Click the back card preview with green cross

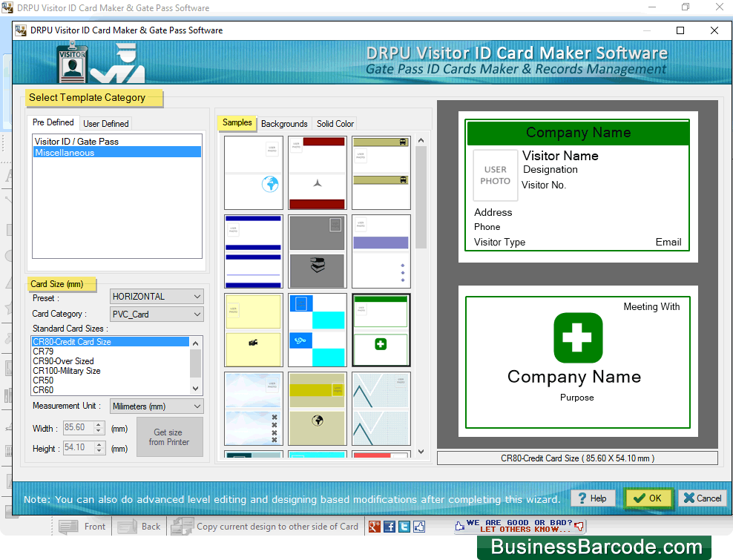point(577,362)
